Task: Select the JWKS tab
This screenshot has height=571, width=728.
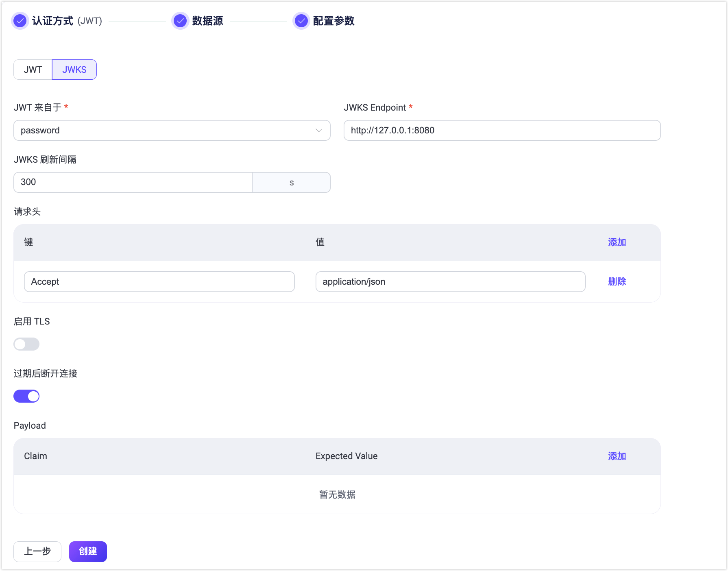Action: (x=74, y=70)
